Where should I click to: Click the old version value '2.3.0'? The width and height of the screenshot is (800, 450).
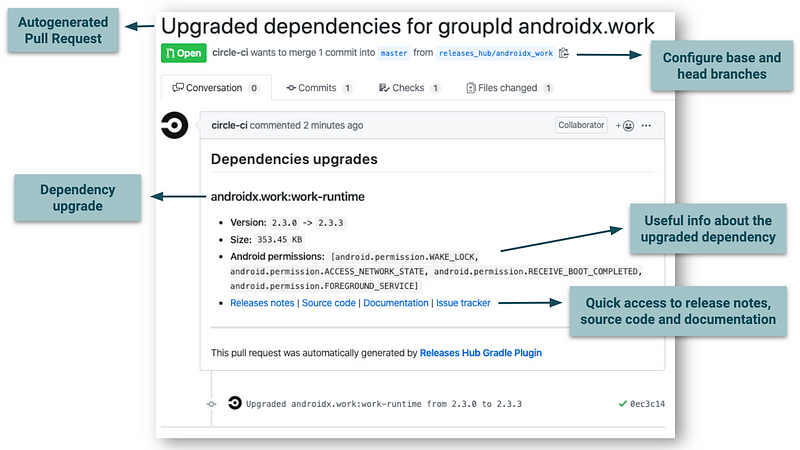click(284, 223)
